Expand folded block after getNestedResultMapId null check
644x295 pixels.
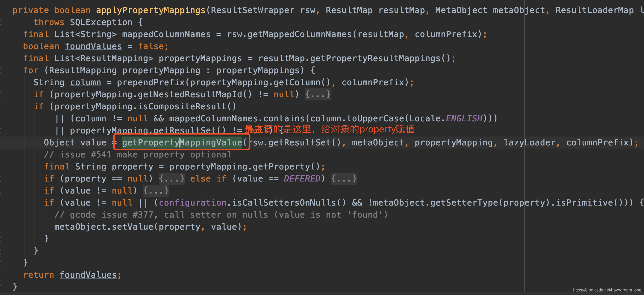click(x=318, y=94)
